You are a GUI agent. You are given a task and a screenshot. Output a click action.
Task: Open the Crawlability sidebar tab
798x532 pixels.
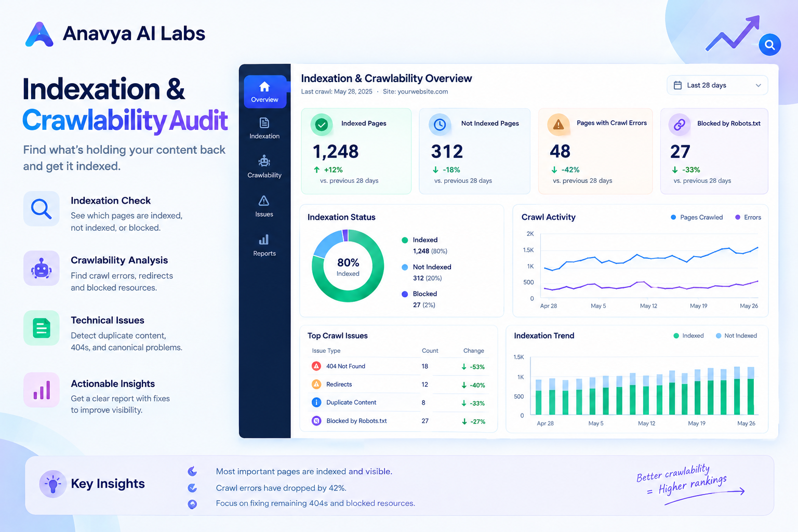coord(264,167)
